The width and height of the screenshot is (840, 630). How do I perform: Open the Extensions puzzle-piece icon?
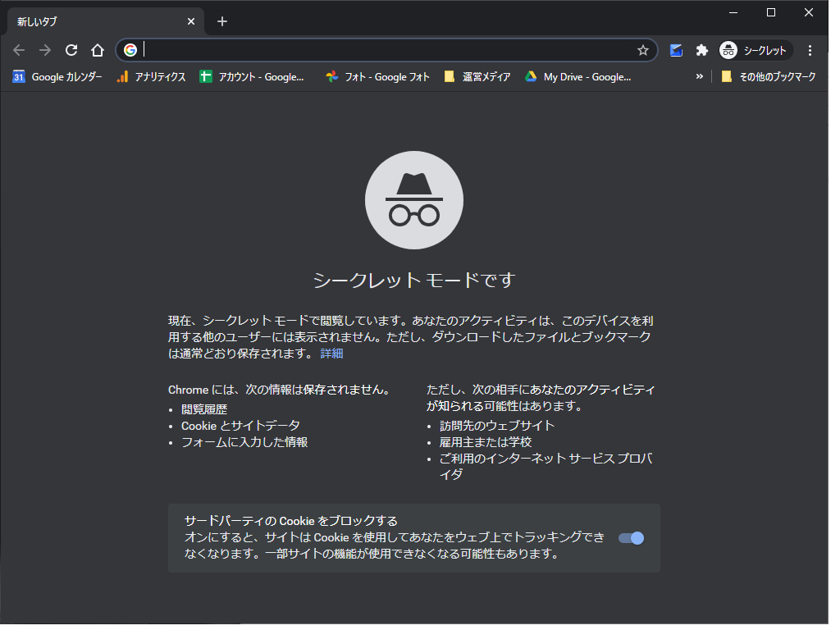[702, 50]
